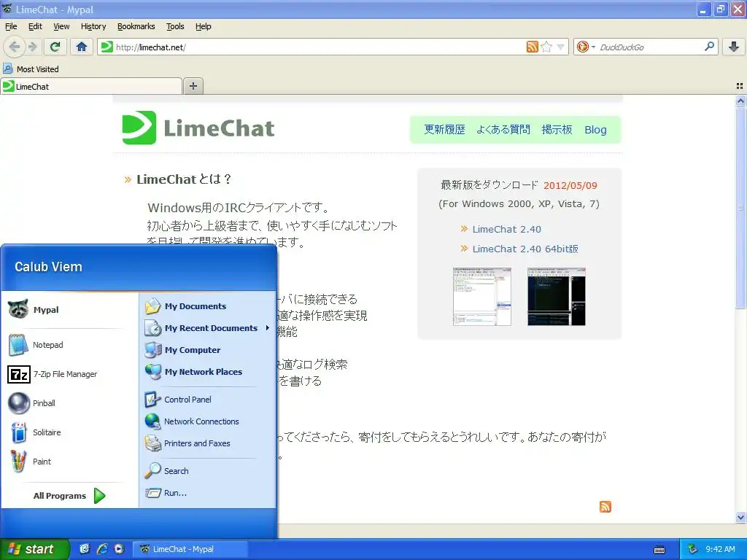Image resolution: width=747 pixels, height=560 pixels.
Task: Bookmark this page with the star icon
Action: point(546,47)
